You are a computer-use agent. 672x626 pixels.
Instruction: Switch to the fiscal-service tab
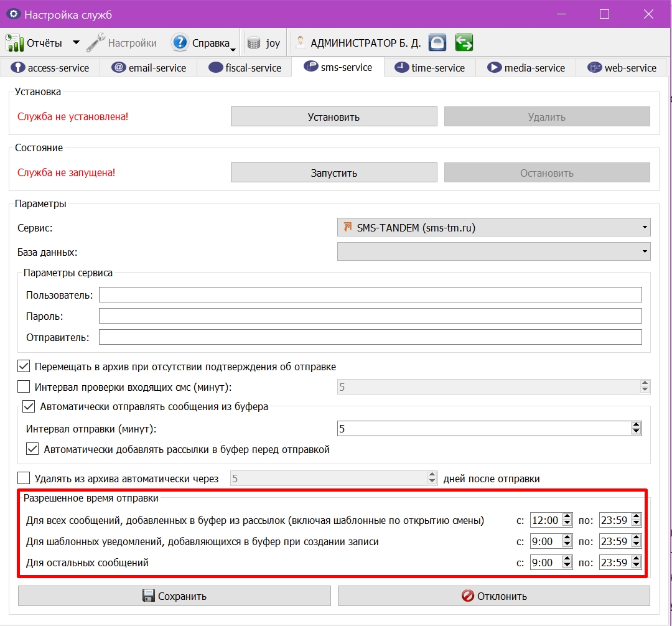pyautogui.click(x=245, y=68)
